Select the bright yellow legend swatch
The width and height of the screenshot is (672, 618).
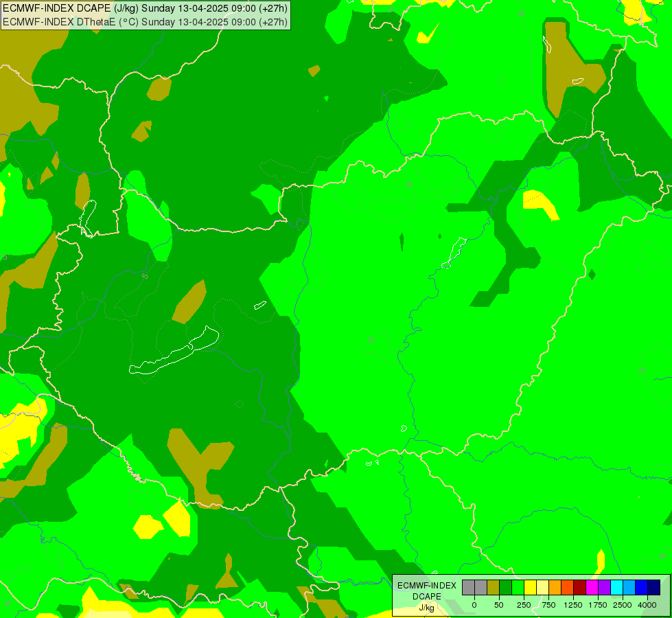coord(530,588)
